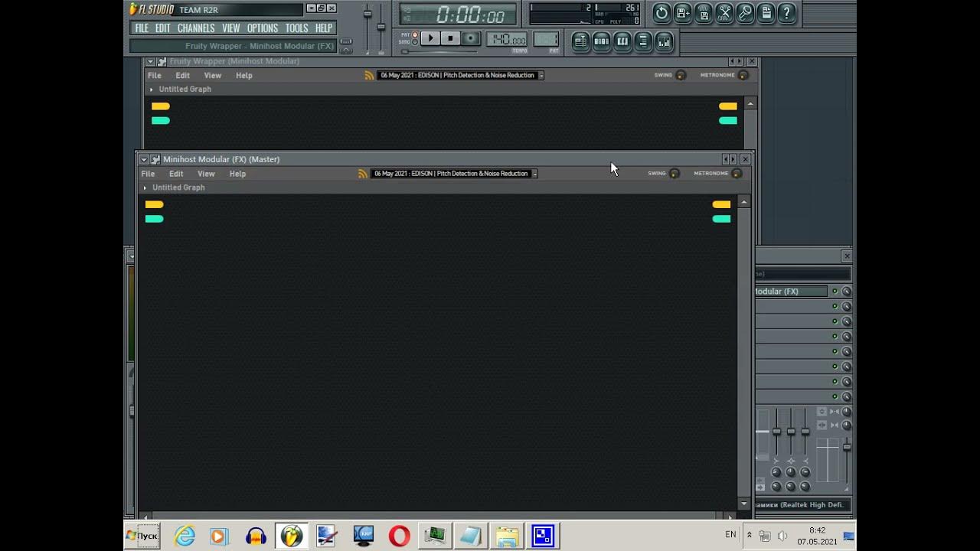Image resolution: width=980 pixels, height=551 pixels.
Task: Click RSS feed icon in Minihost Modular (Master)
Action: pos(363,174)
